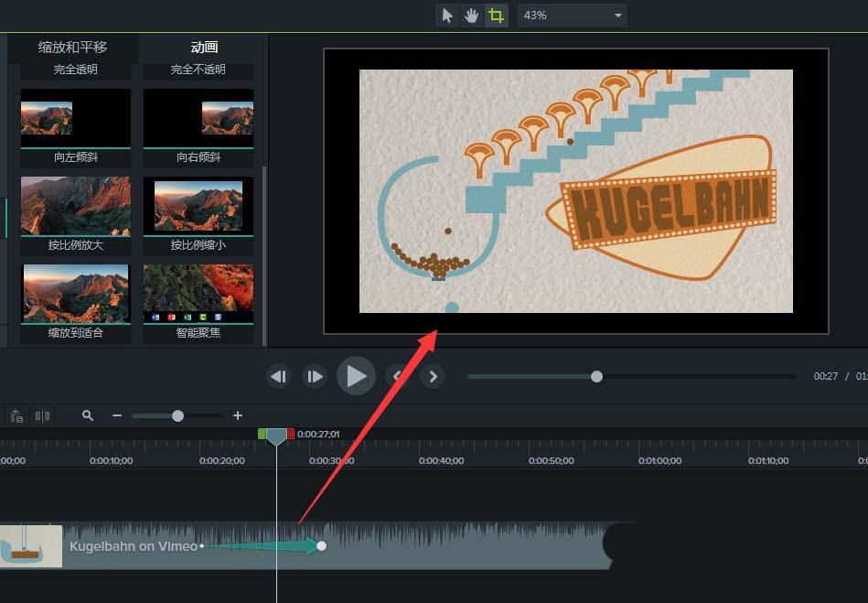Click the timeline zoom slider handle
Screen dimensions: 868x603
point(177,415)
